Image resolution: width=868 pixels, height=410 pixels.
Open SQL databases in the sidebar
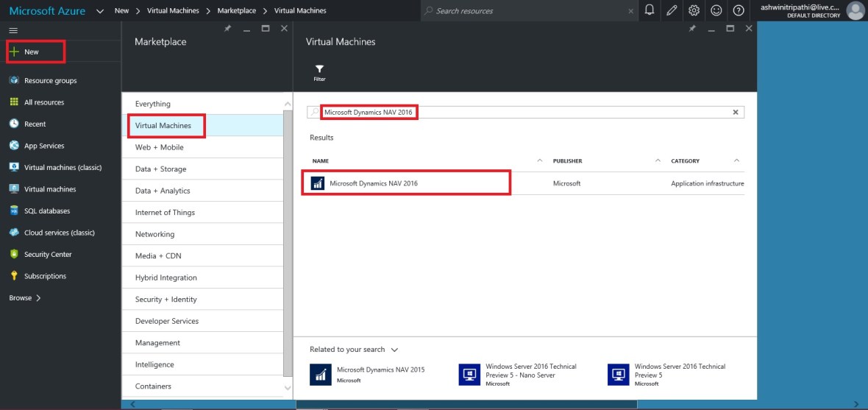[46, 211]
